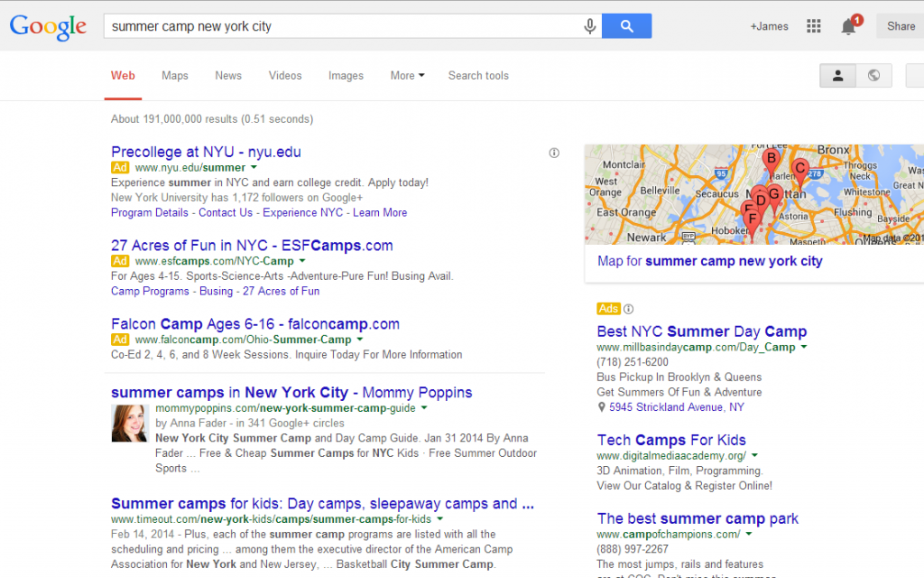Click the New York City map thumbnail
Screen dimensions: 924x578
[754, 195]
